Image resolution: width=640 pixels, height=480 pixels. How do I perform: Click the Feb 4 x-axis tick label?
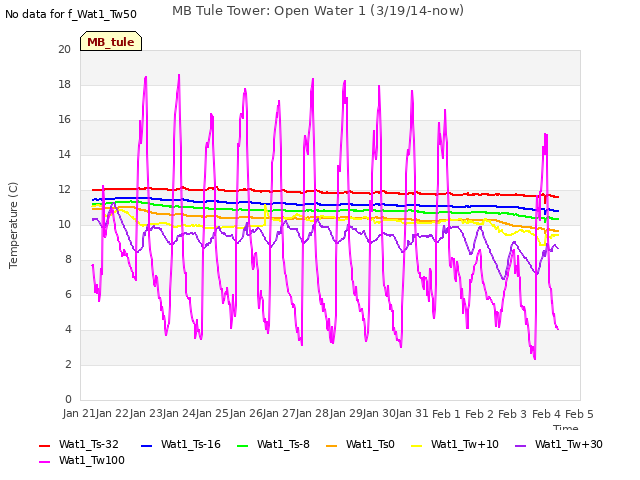pos(546,414)
